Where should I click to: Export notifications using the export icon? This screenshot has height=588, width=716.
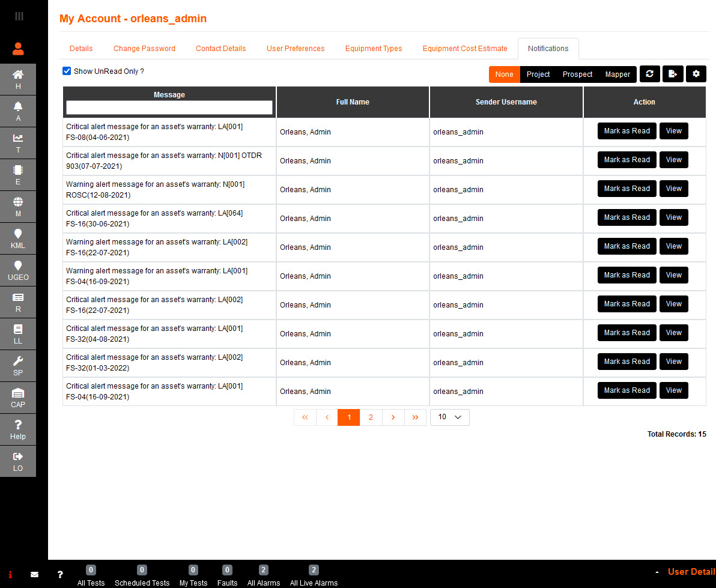pos(673,74)
